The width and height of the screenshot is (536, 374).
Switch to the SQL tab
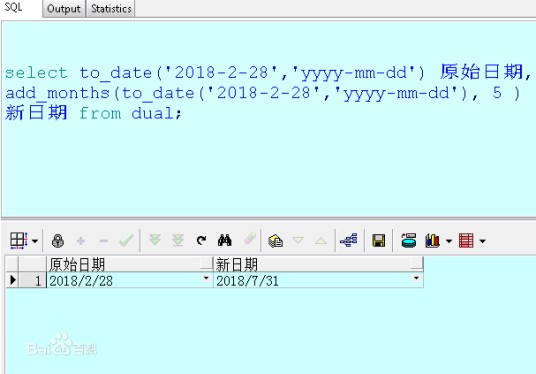click(14, 8)
